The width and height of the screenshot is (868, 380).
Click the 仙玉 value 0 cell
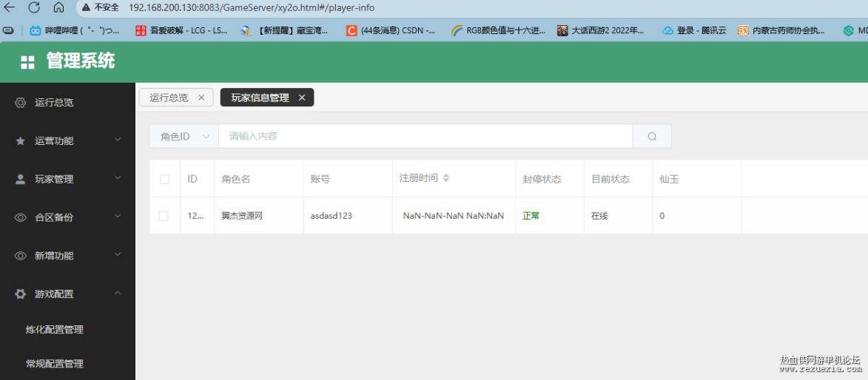pos(662,216)
